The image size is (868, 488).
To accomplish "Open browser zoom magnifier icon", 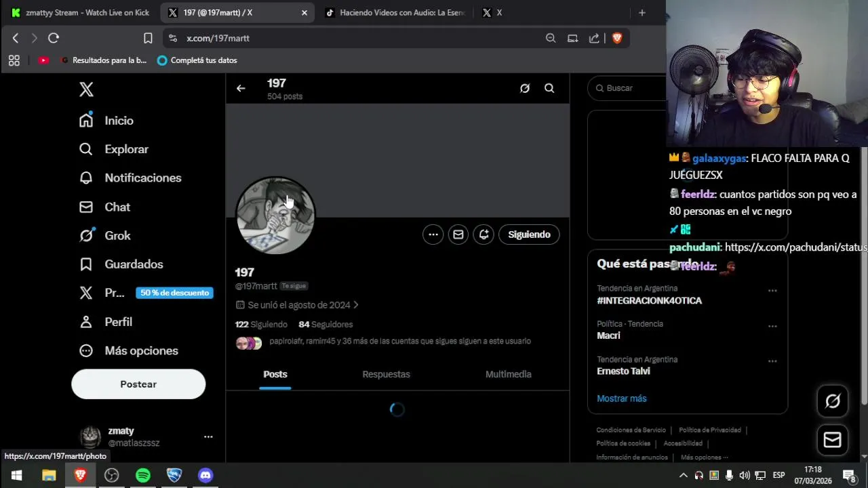I will (x=551, y=39).
